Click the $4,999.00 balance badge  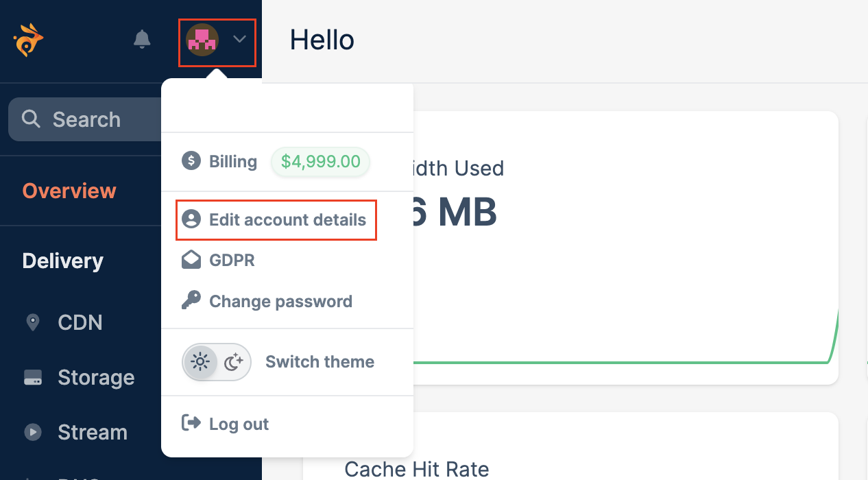(x=320, y=162)
